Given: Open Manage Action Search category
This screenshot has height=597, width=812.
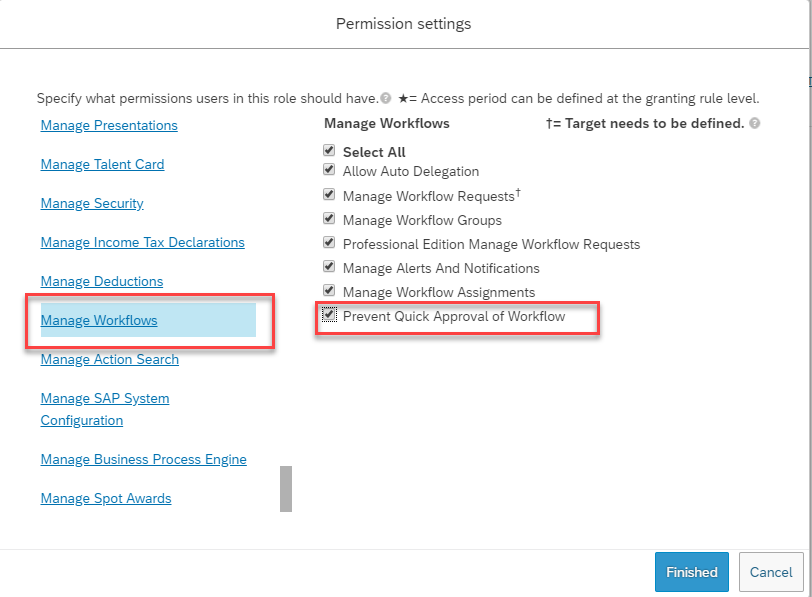Looking at the screenshot, I should click(110, 359).
